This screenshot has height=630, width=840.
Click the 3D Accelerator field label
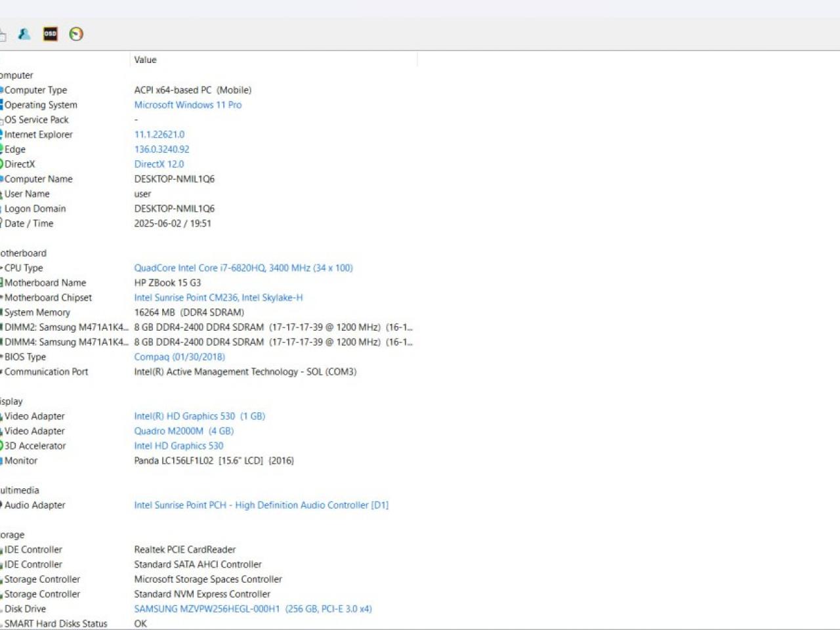click(x=35, y=446)
